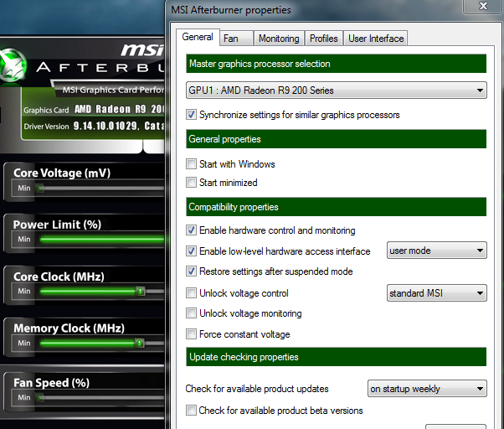Uncheck Restore settings after suspended mode

coord(191,271)
